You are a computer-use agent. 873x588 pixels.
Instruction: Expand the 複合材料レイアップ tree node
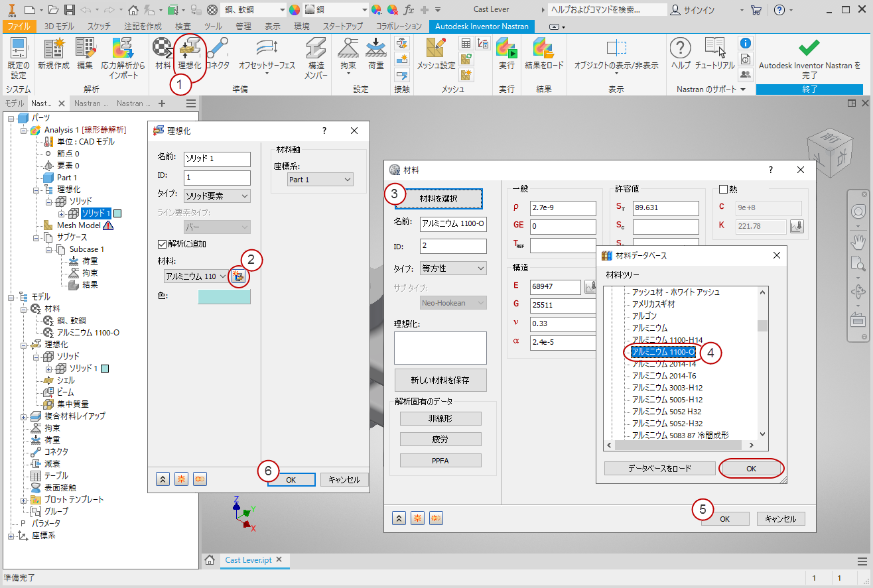coord(24,416)
